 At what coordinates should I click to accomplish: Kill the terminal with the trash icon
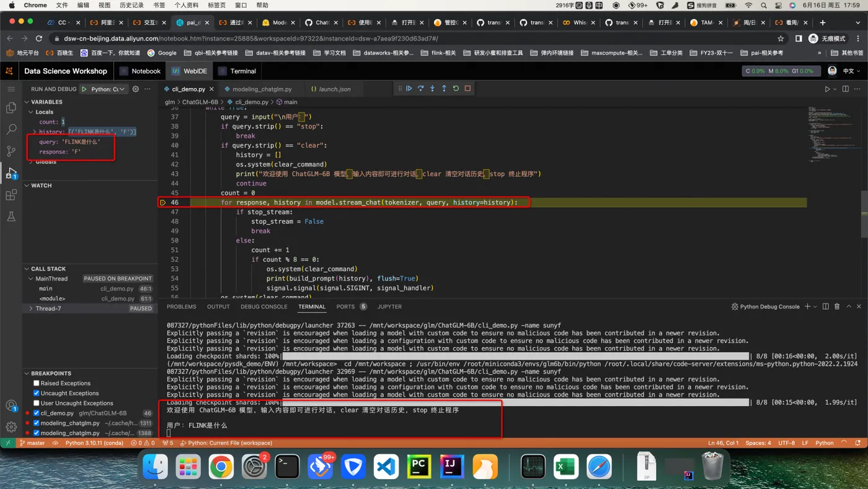coord(837,307)
